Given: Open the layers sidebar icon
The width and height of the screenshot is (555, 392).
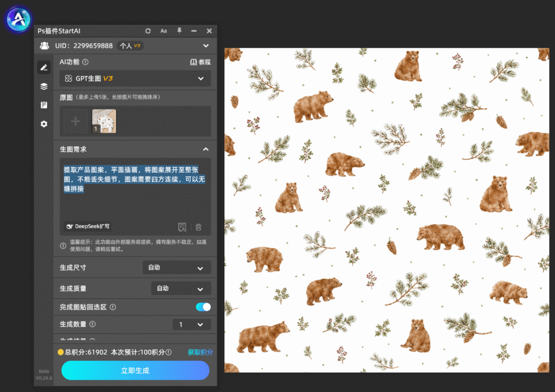Looking at the screenshot, I should 44,86.
